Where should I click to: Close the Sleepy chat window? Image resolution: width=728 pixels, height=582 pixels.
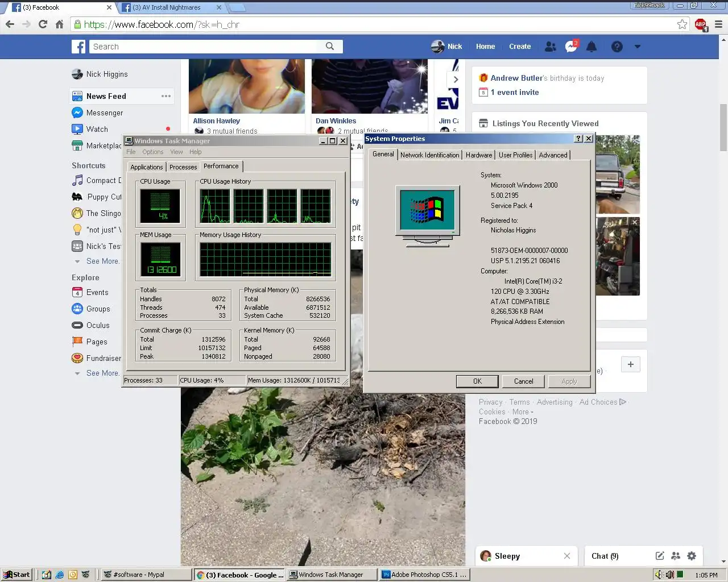[567, 556]
